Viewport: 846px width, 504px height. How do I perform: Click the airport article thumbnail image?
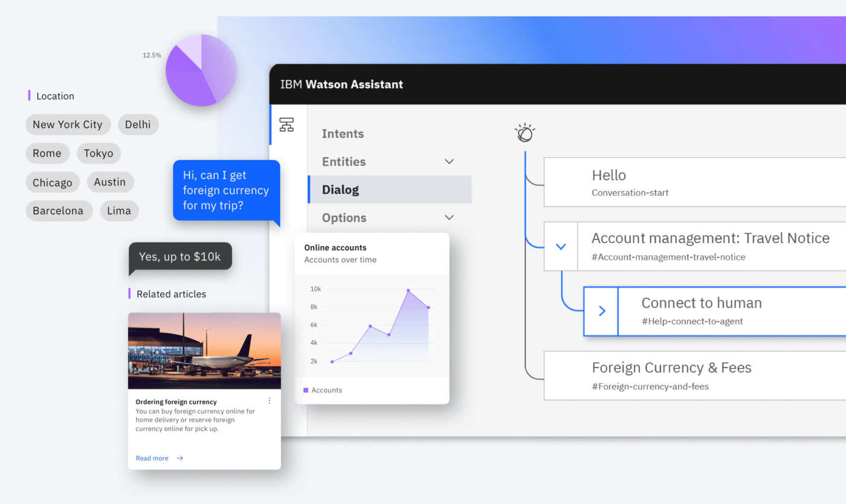pos(204,351)
